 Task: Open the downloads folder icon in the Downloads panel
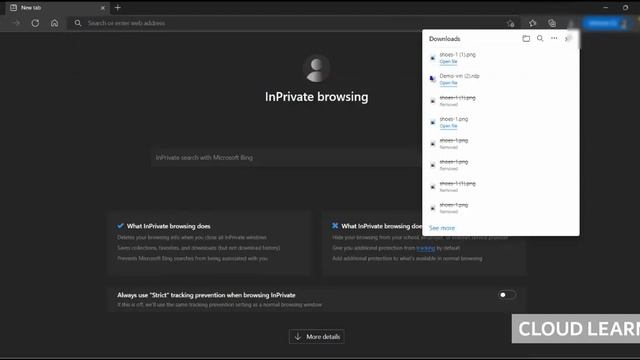(526, 38)
